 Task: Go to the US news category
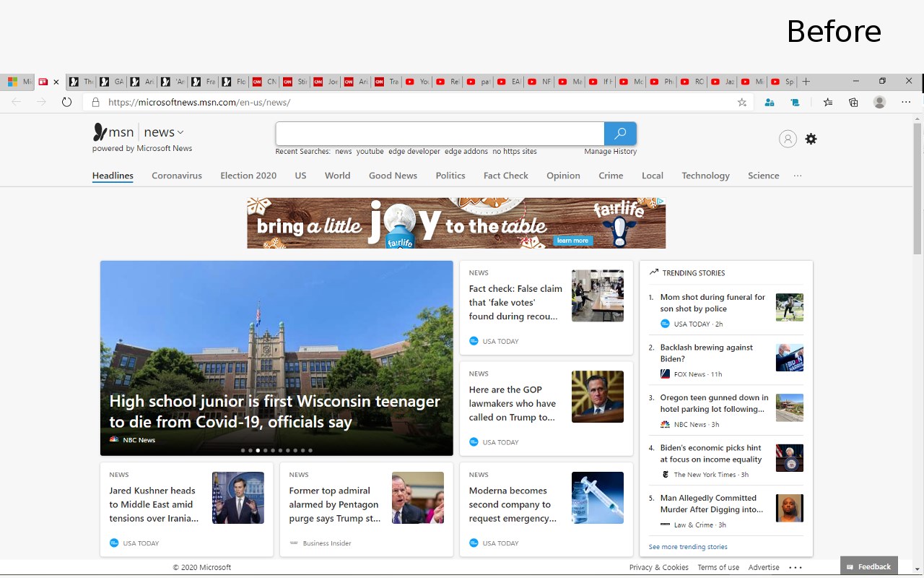(300, 176)
